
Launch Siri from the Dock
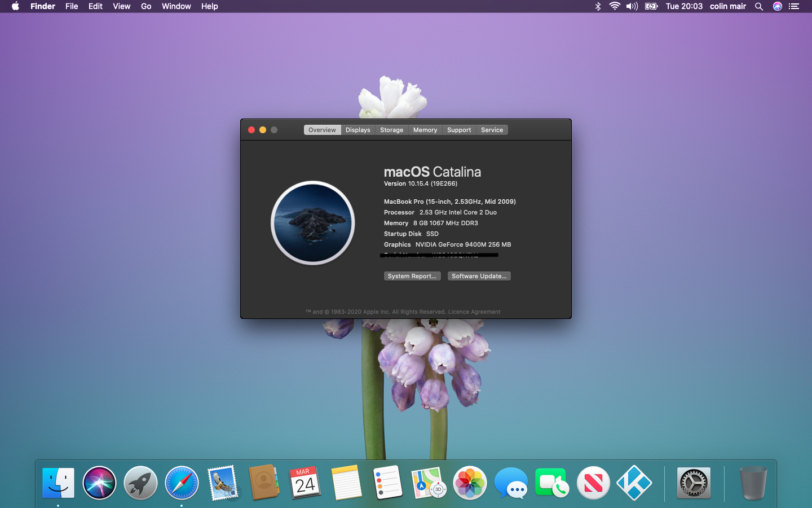coord(99,483)
